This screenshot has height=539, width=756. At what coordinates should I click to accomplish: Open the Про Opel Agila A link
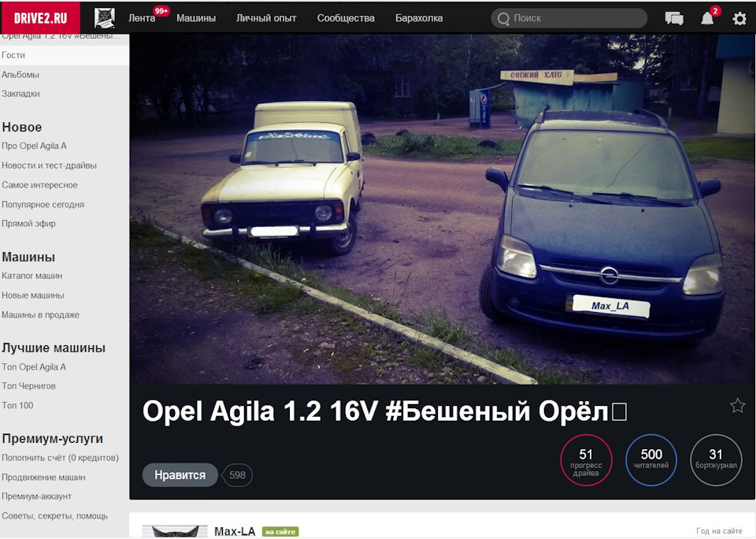pyautogui.click(x=34, y=146)
